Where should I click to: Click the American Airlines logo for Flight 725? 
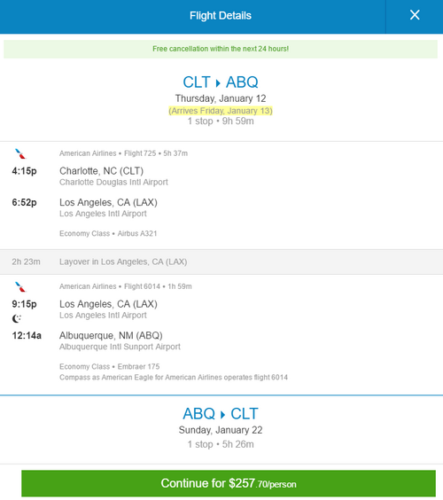click(20, 154)
